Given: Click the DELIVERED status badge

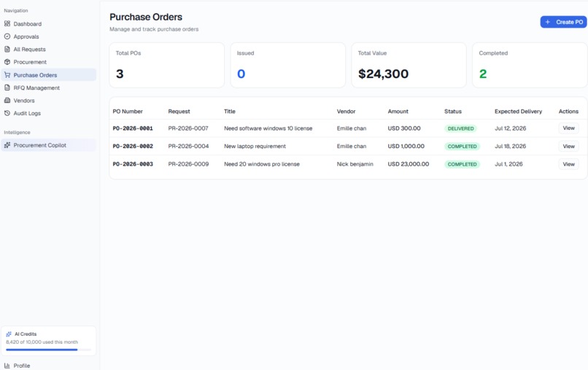Looking at the screenshot, I should (x=460, y=128).
